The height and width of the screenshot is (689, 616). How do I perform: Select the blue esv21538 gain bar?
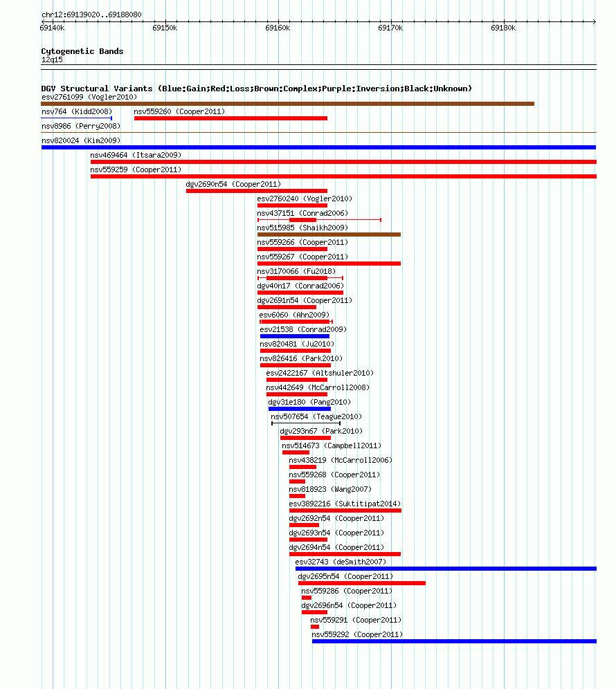click(295, 336)
